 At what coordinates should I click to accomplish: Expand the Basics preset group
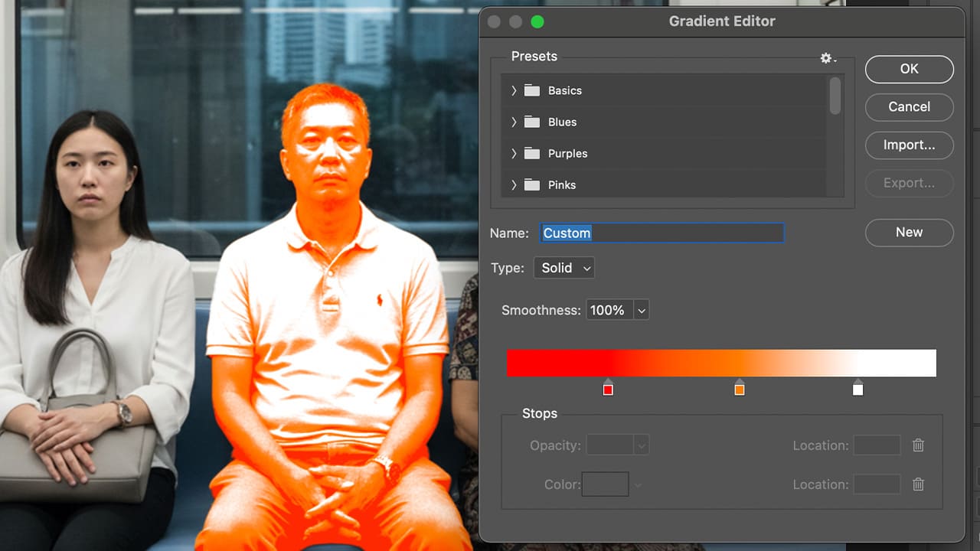[x=514, y=90]
